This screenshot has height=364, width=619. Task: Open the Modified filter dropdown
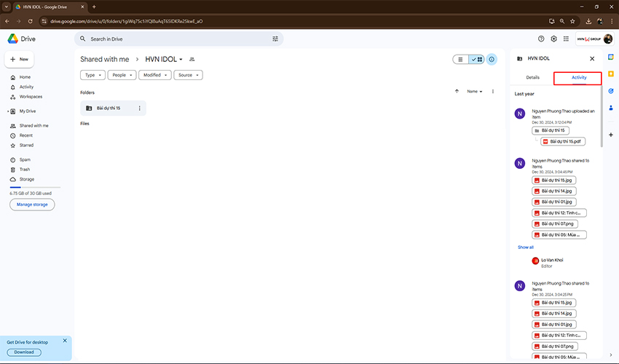point(154,75)
